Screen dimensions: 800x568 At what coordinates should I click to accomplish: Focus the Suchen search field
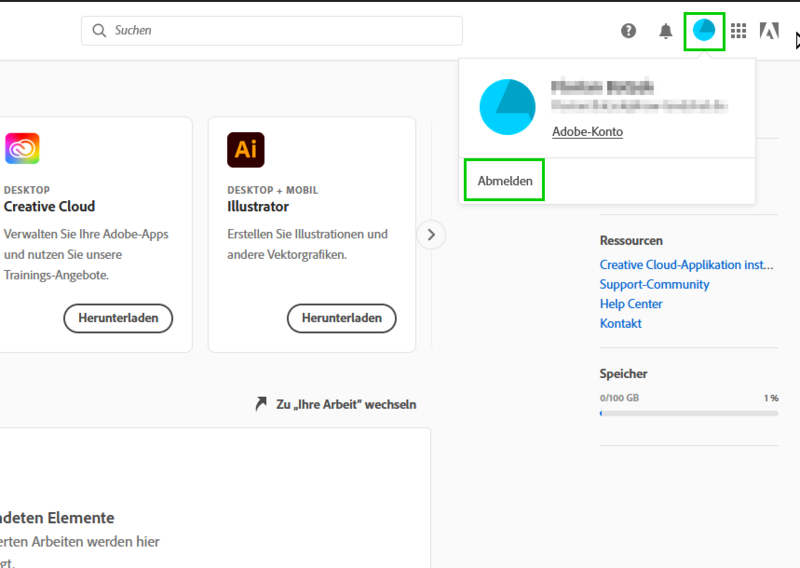[280, 31]
